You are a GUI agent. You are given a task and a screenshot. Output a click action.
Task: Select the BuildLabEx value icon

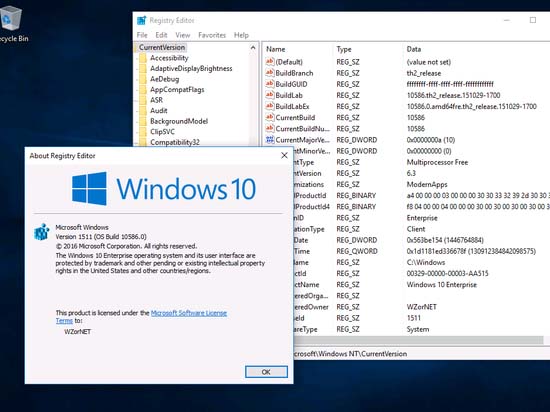click(x=269, y=106)
